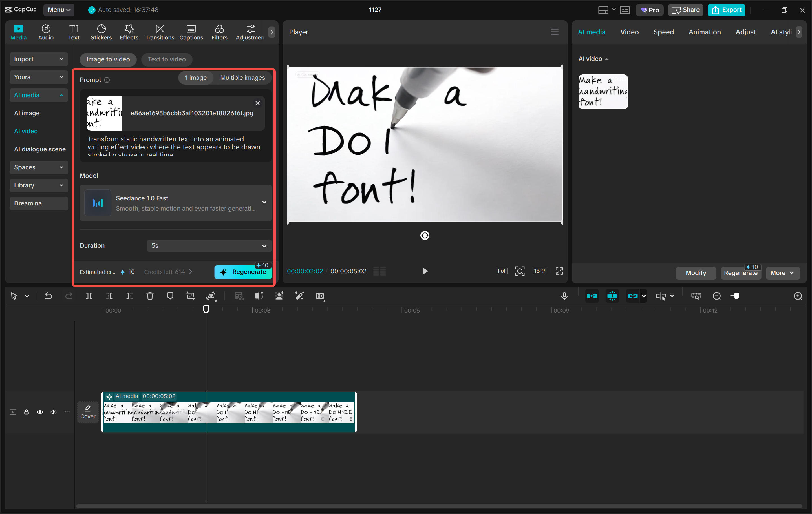Switch to the Text to video tab
This screenshot has height=514, width=812.
[167, 59]
